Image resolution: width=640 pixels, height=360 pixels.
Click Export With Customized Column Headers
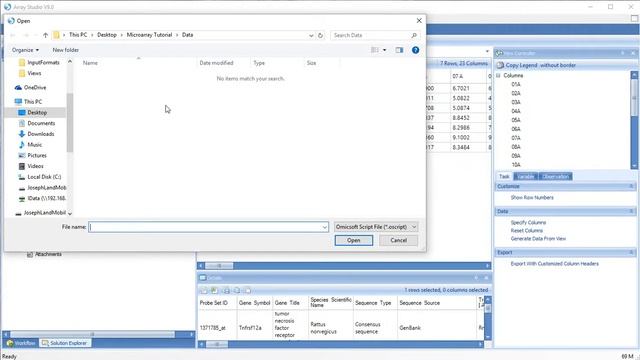point(554,264)
